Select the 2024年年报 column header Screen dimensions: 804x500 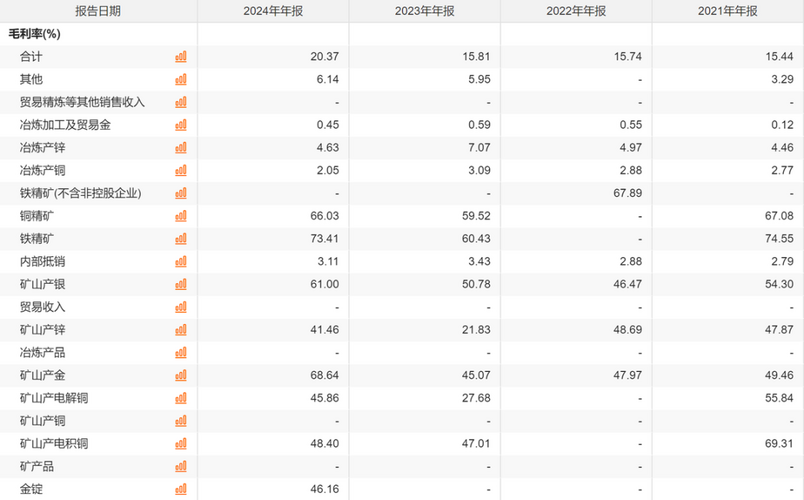[x=273, y=11]
